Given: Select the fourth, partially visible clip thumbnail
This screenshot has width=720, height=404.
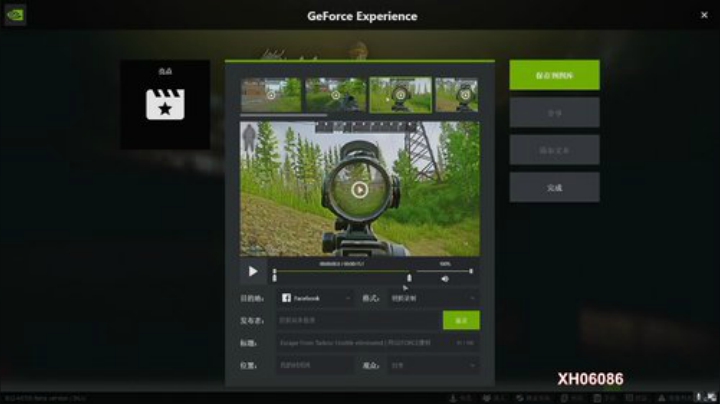Looking at the screenshot, I should [x=456, y=95].
